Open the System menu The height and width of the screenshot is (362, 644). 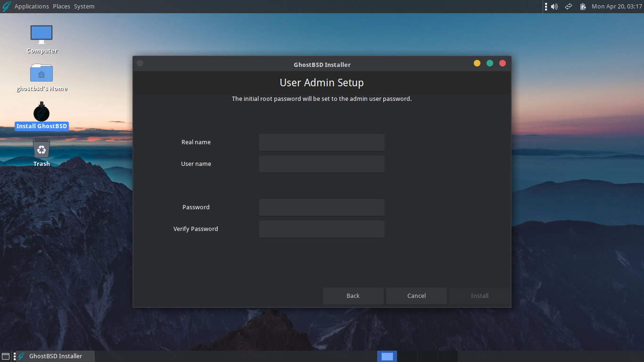point(84,7)
